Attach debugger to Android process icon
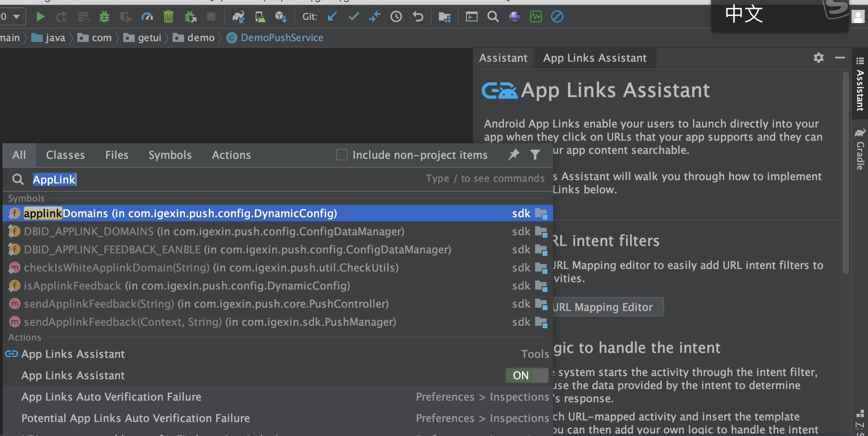This screenshot has height=436, width=868. click(x=190, y=17)
